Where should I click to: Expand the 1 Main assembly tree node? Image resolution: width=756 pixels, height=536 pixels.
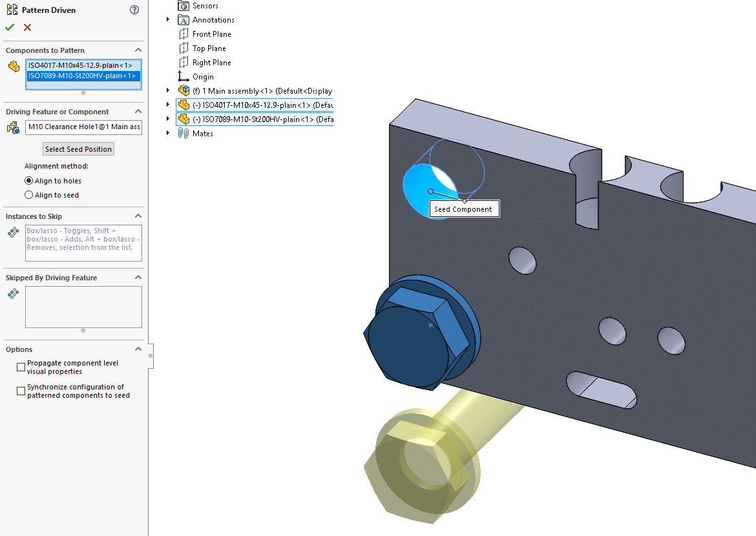pyautogui.click(x=168, y=90)
